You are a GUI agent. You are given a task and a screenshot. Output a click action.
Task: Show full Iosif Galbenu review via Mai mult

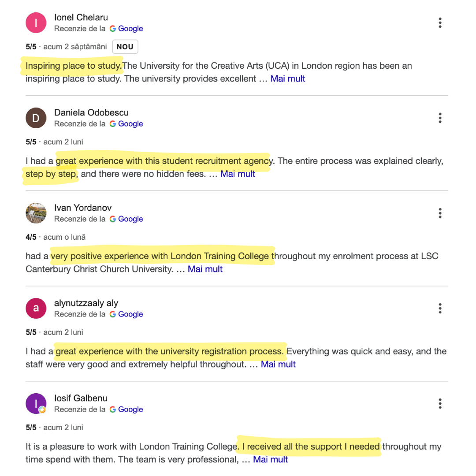click(x=271, y=460)
